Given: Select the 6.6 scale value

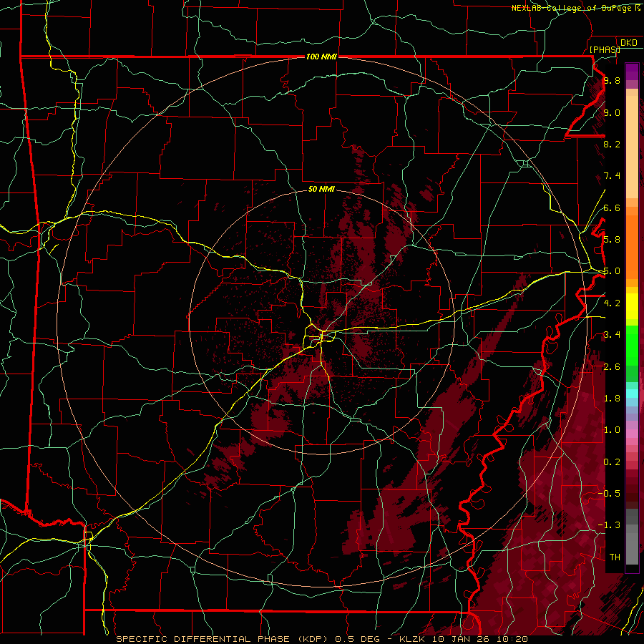Looking at the screenshot, I should pos(612,208).
